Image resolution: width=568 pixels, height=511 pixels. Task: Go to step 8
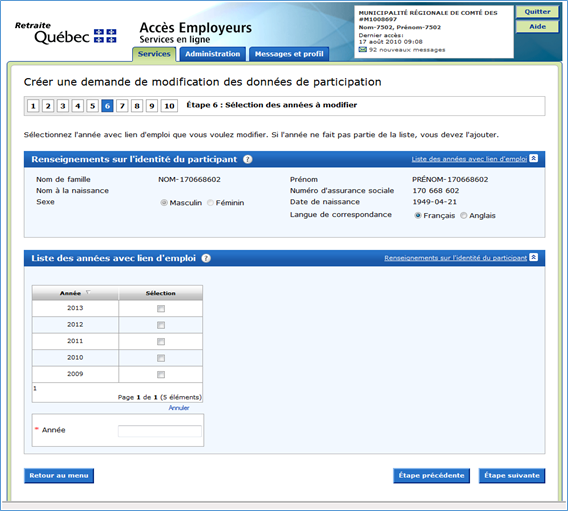click(137, 106)
